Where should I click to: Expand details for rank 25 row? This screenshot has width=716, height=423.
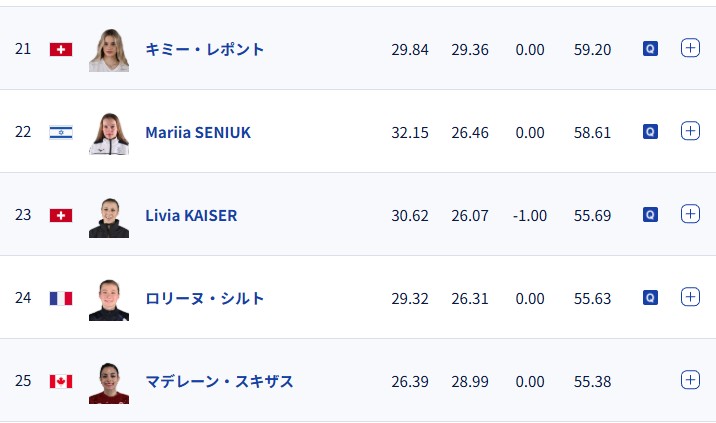click(690, 380)
